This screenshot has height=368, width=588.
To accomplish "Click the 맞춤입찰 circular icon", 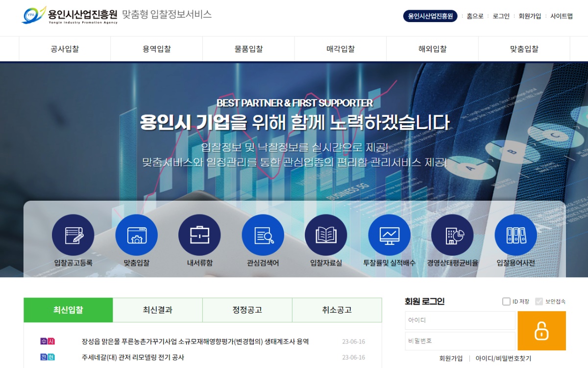I will 136,236.
